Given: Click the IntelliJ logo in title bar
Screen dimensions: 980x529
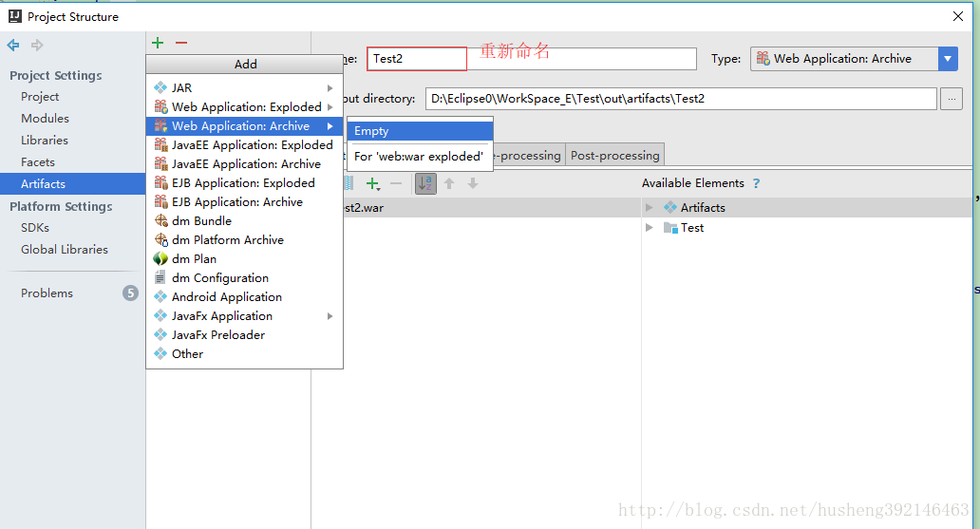Looking at the screenshot, I should (15, 16).
